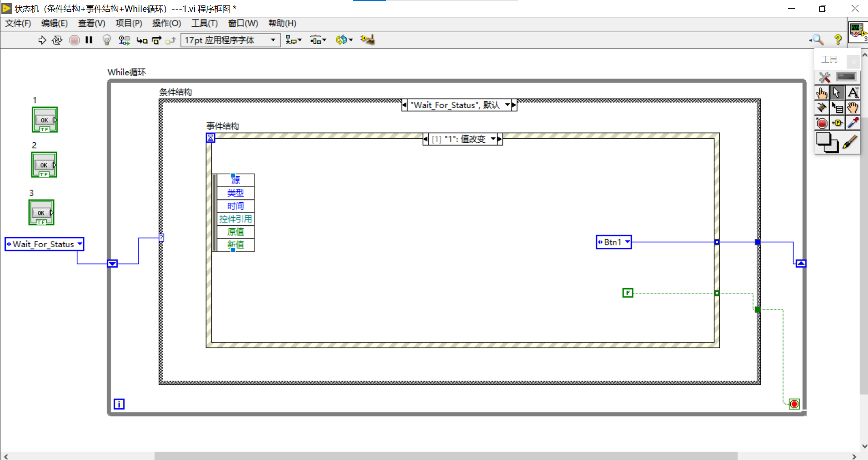868x460 pixels.
Task: Click boolean button terminal labeled 2
Action: (x=44, y=165)
